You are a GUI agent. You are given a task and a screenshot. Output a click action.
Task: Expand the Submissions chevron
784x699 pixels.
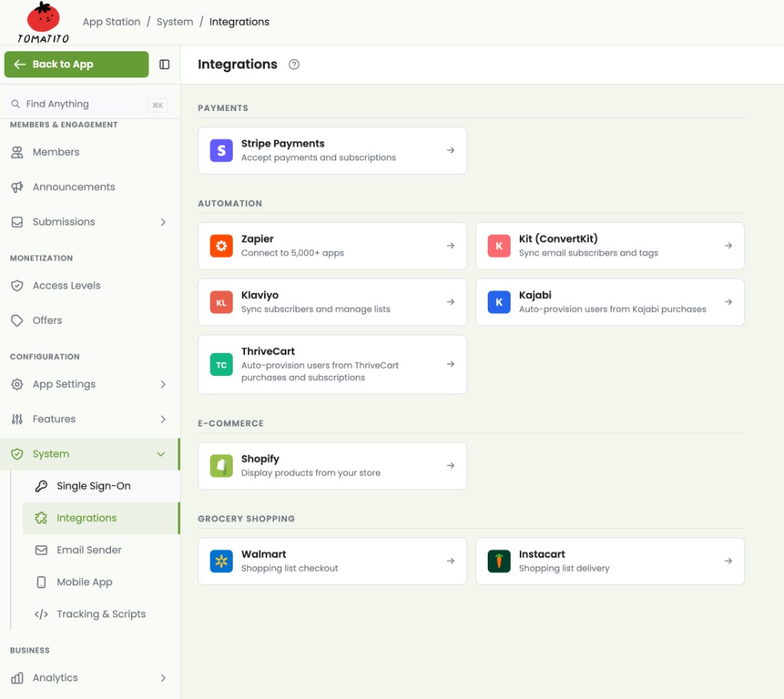163,222
